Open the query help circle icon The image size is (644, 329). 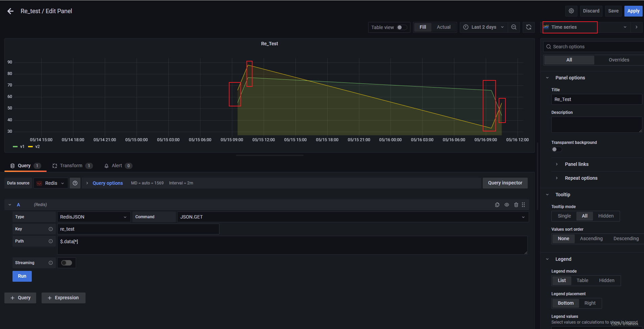tap(75, 183)
